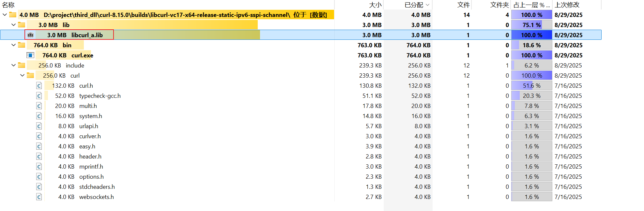Click the 6.2 % bar of include

531,65
